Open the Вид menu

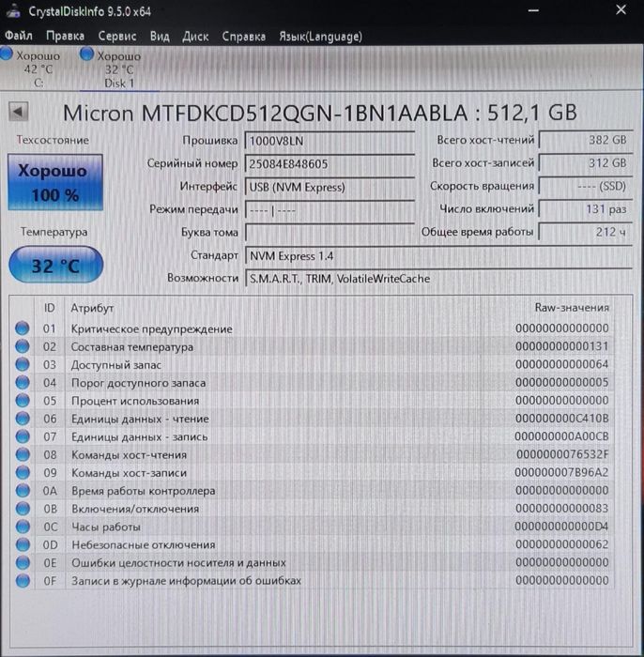pos(160,36)
